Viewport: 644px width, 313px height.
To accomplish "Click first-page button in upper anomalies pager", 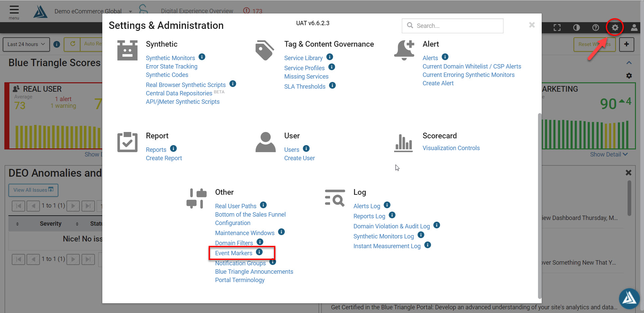I will 18,206.
